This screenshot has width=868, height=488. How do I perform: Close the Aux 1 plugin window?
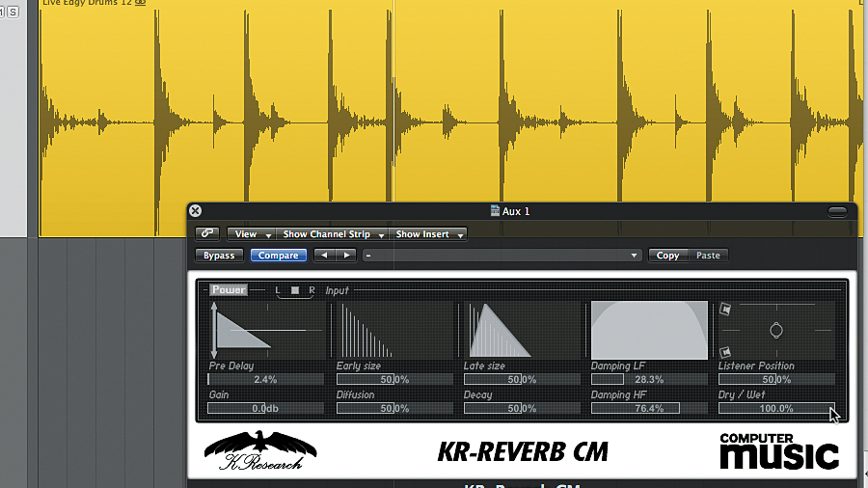[195, 211]
